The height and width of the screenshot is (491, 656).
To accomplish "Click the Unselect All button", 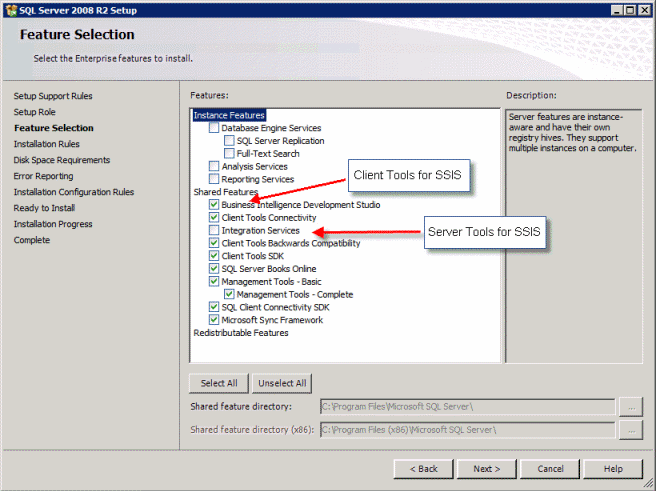I will [282, 383].
